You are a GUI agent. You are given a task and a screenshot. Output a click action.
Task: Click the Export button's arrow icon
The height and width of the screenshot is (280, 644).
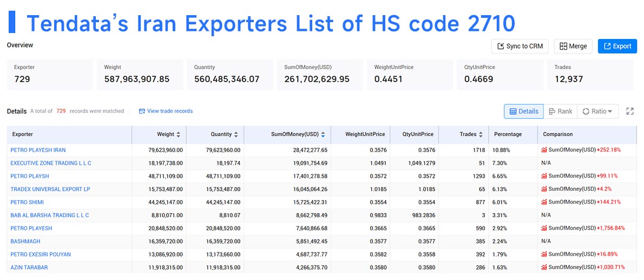(608, 46)
